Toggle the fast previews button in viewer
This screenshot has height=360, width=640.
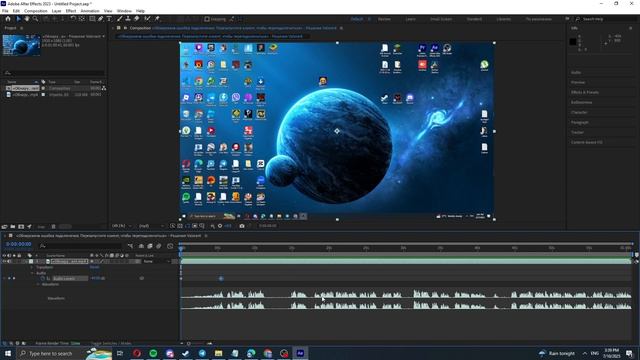pyautogui.click(x=172, y=226)
